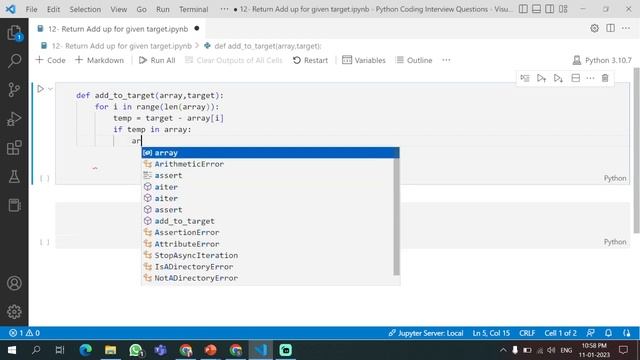Open the Extensions view

tap(14, 148)
